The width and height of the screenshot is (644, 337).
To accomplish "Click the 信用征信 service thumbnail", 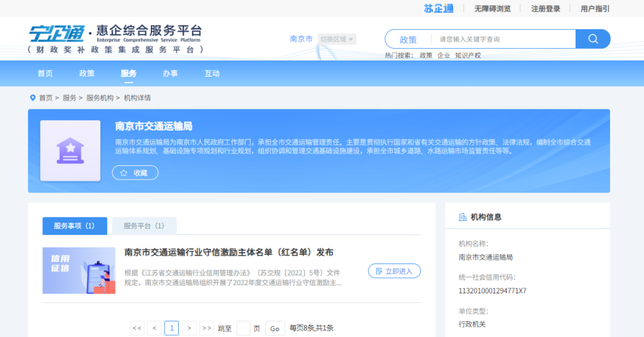I will 79,271.
